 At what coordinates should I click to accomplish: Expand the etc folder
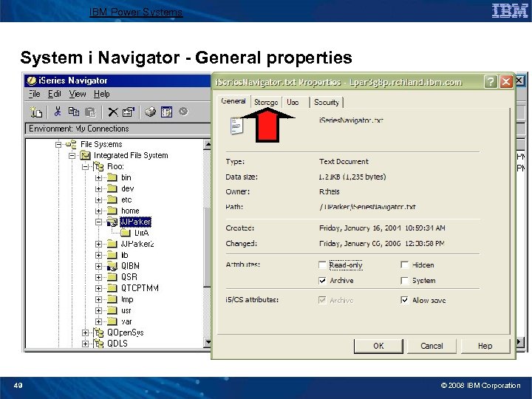[98, 199]
